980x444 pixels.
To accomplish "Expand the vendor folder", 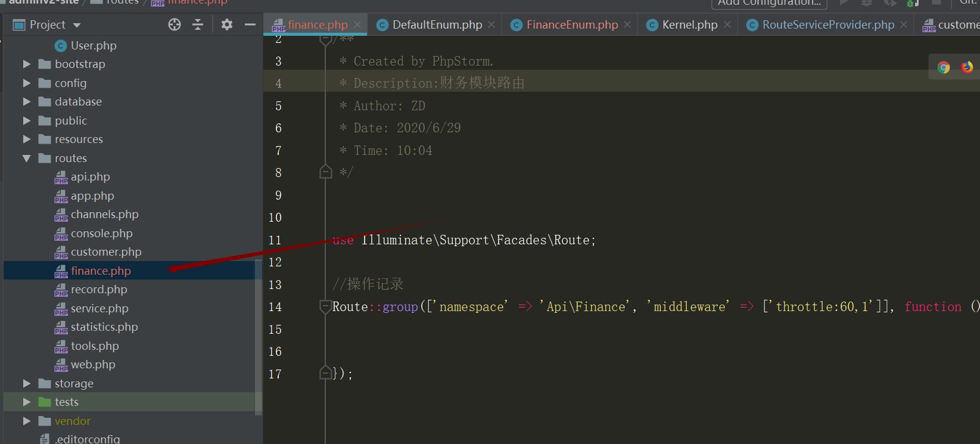I will [27, 421].
